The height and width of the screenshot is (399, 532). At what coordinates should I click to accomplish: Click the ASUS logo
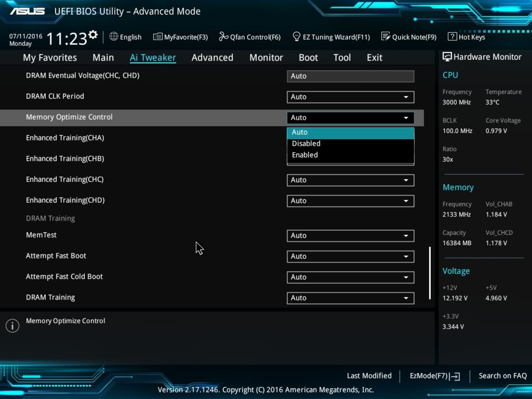27,11
